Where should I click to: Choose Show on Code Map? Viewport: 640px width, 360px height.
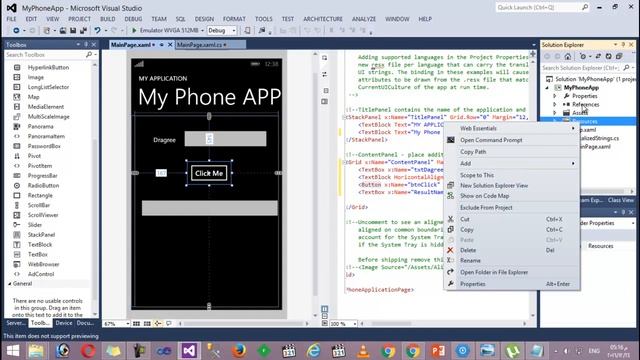(484, 196)
